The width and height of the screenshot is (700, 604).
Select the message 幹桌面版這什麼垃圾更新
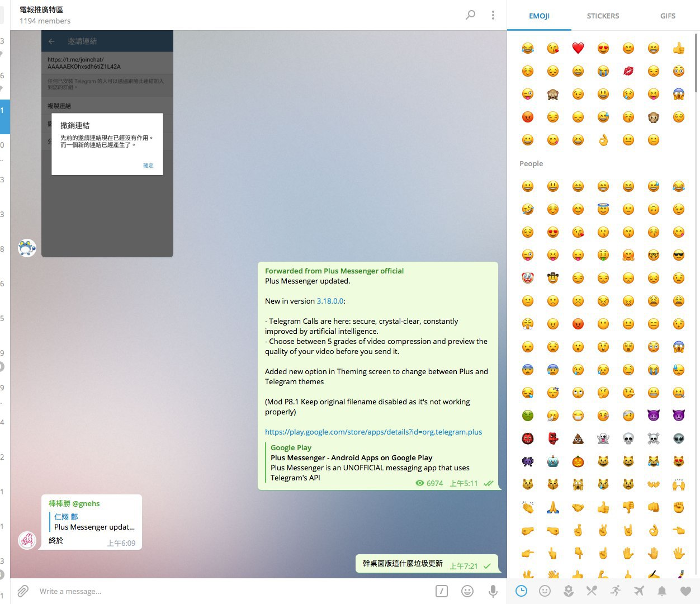click(x=403, y=563)
